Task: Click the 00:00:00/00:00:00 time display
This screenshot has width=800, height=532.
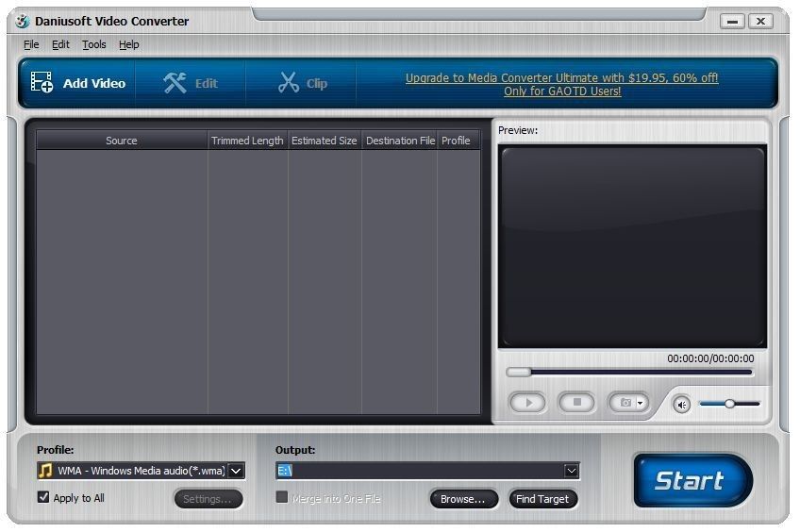Action: [x=710, y=358]
